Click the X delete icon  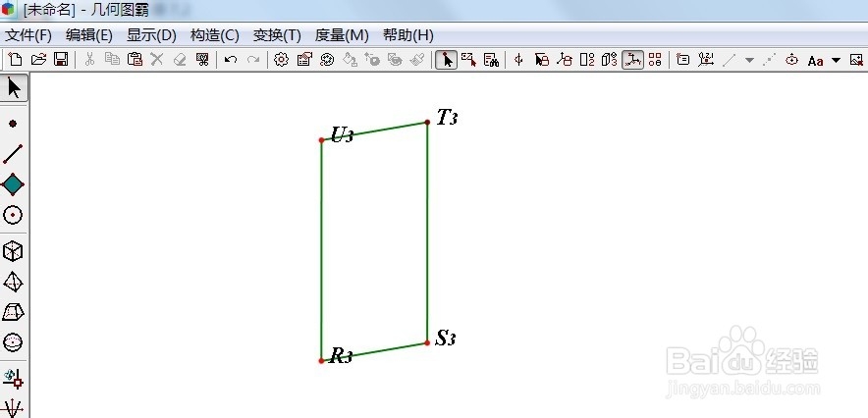[x=157, y=59]
